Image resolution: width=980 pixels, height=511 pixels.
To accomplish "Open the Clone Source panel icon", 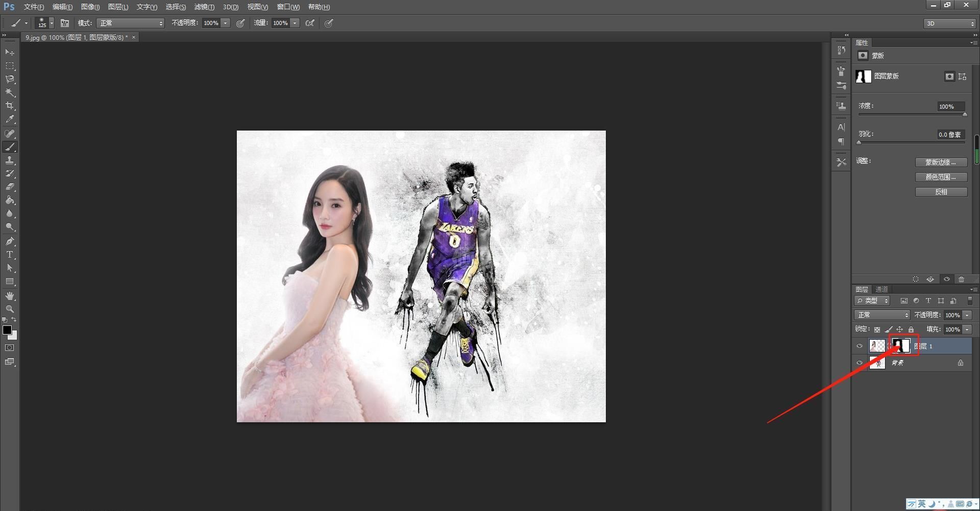I will pos(841,106).
